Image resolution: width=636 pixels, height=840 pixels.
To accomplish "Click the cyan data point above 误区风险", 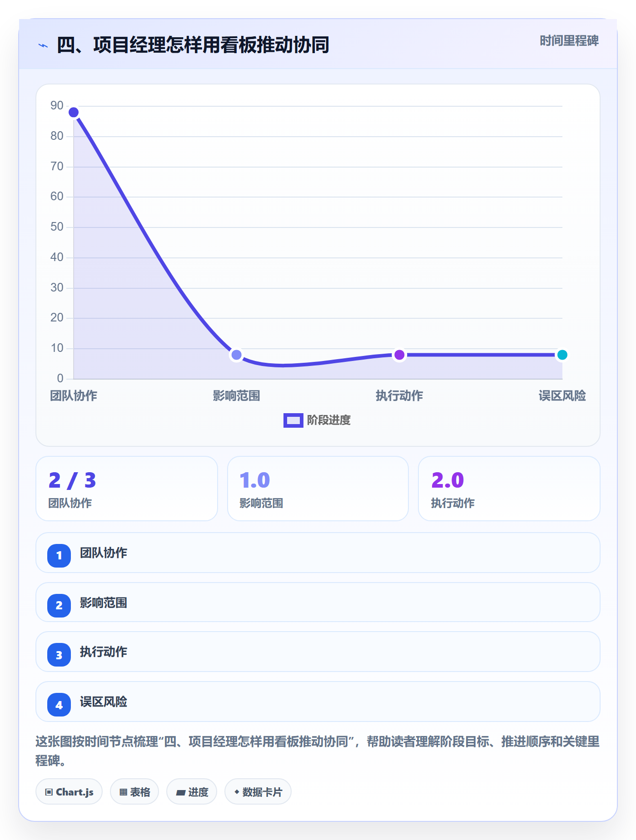I will (562, 355).
